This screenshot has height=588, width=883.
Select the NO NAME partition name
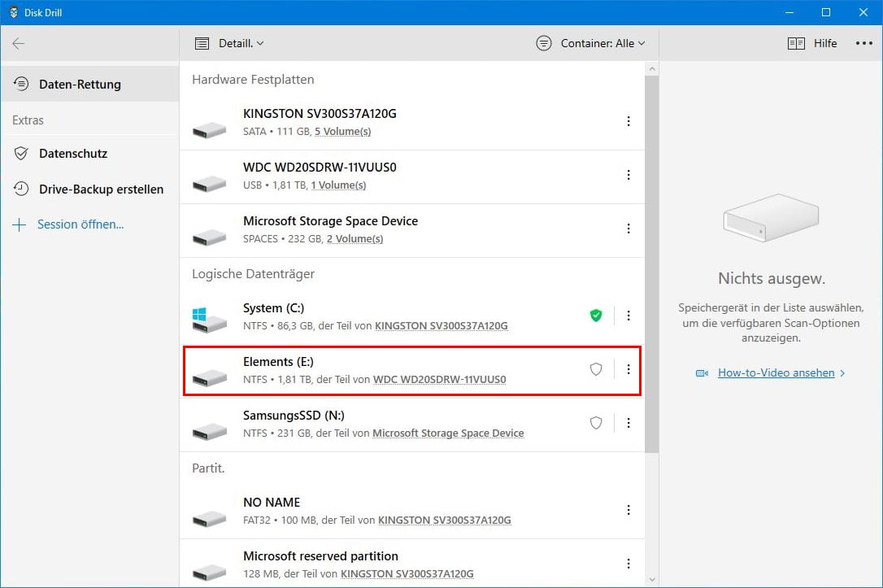(272, 503)
